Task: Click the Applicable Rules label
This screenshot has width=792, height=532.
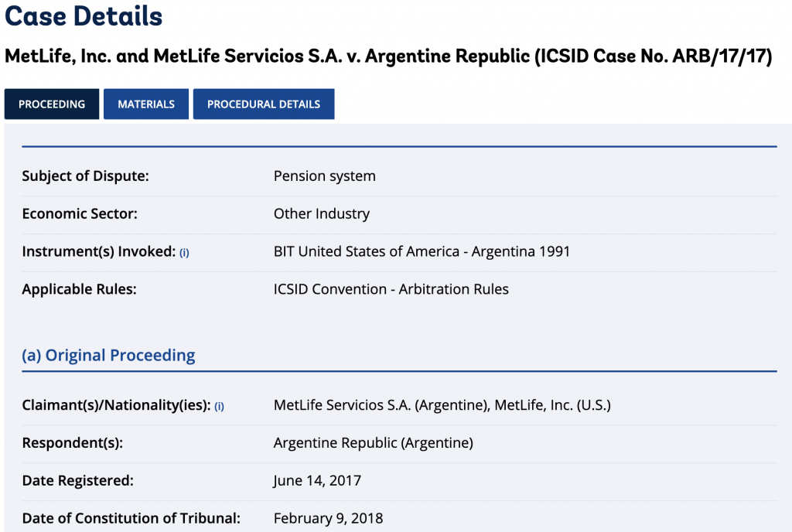Action: pos(80,289)
